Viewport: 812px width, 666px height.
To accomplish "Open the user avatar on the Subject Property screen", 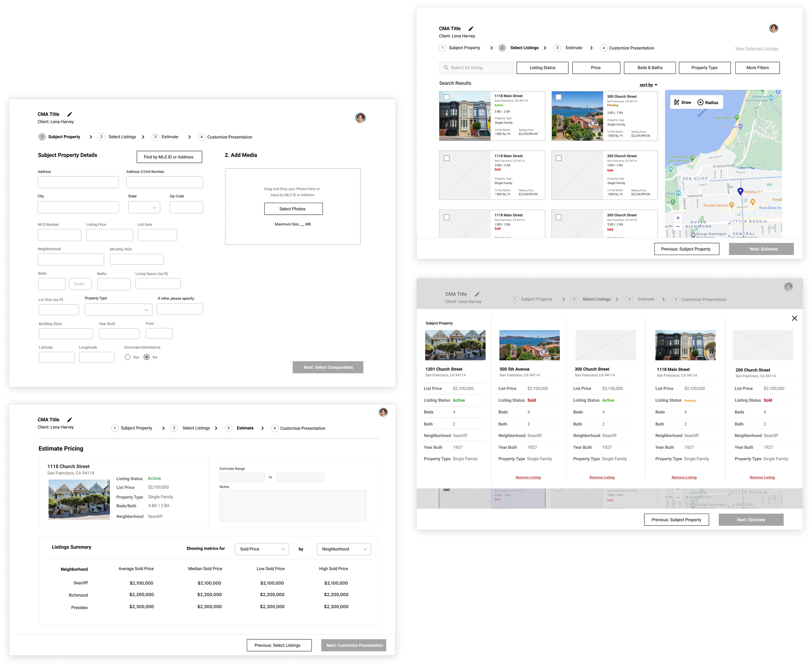I will 360,118.
